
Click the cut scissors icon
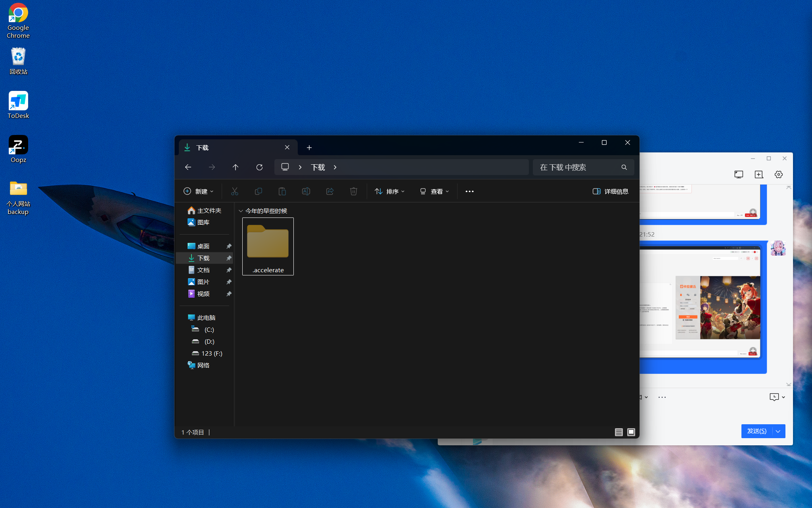pyautogui.click(x=235, y=191)
